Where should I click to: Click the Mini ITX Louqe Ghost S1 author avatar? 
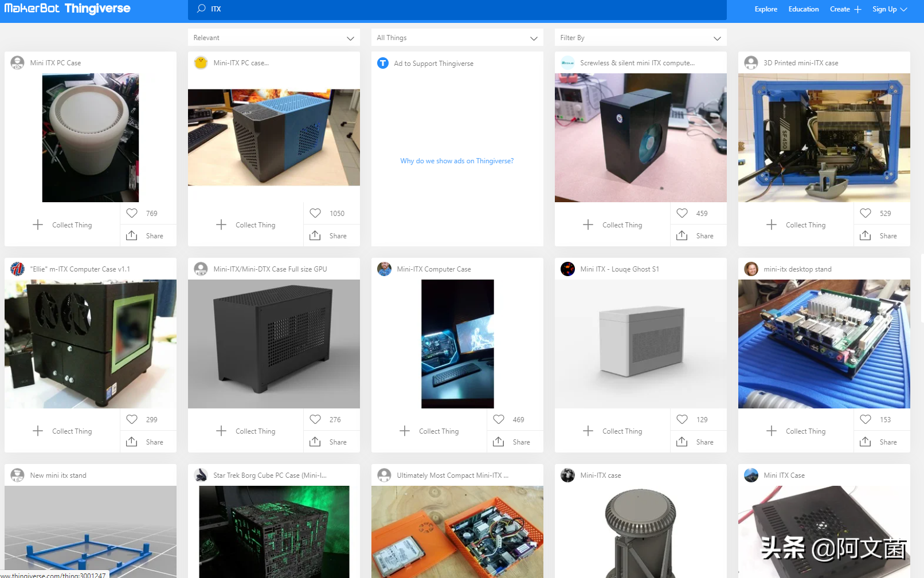pyautogui.click(x=567, y=269)
